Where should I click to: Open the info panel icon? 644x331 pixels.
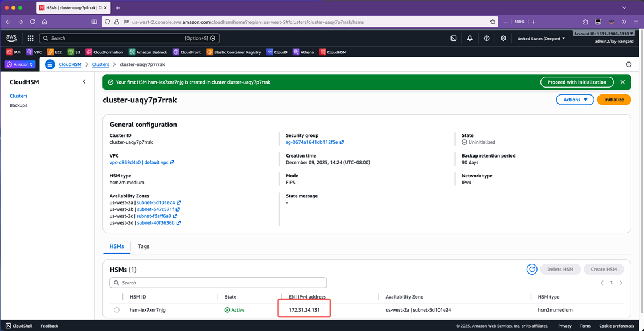pos(629,64)
